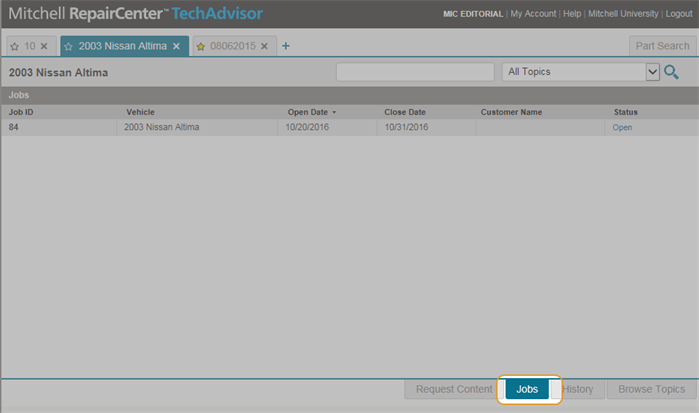Screen dimensions: 699x413
Task: Select Job ID 84 cell
Action: (x=59, y=127)
